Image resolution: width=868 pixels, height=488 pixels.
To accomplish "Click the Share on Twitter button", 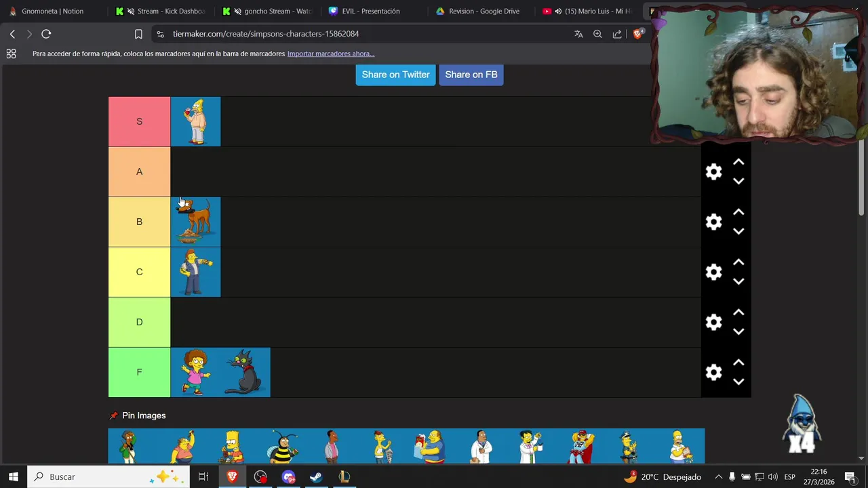I will click(395, 75).
